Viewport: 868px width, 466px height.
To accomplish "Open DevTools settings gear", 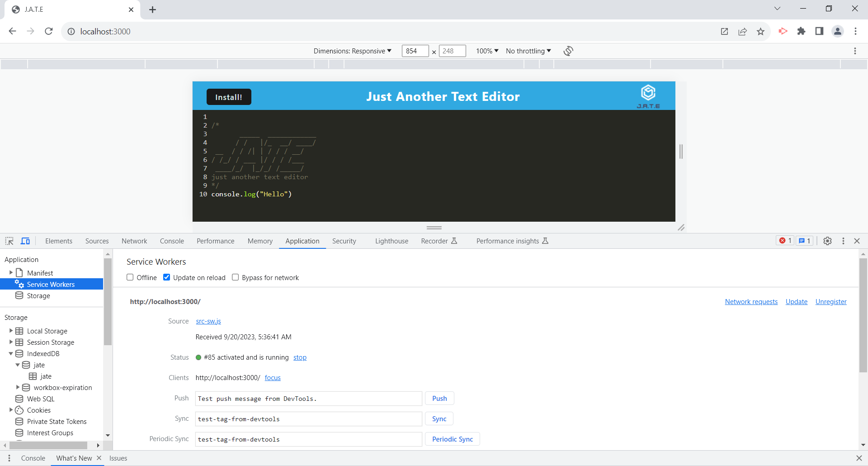I will click(828, 241).
